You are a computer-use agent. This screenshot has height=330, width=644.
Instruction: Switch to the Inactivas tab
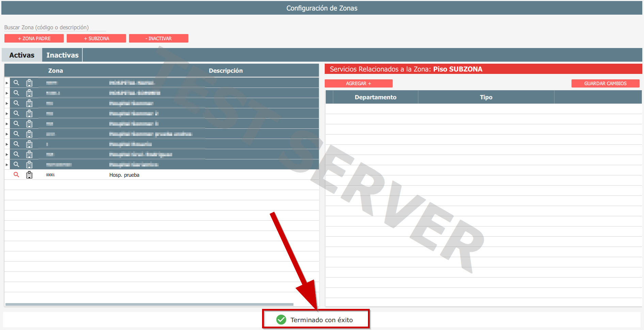pos(62,55)
